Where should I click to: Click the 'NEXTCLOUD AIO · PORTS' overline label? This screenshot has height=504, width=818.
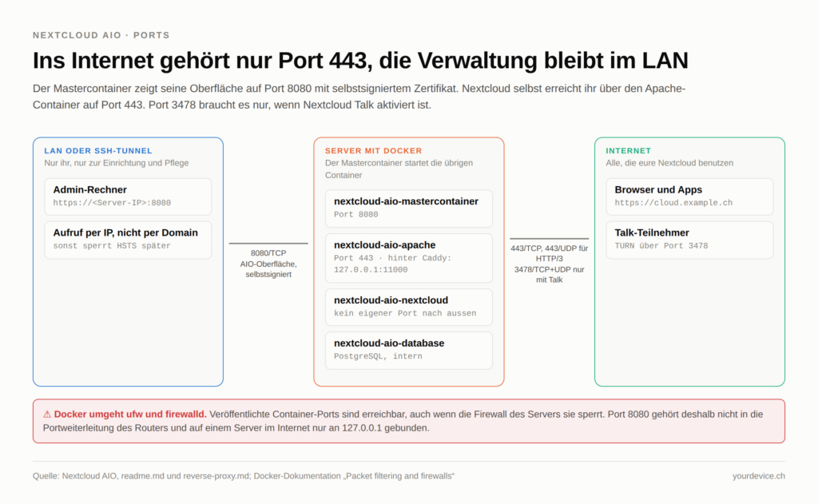[101, 35]
